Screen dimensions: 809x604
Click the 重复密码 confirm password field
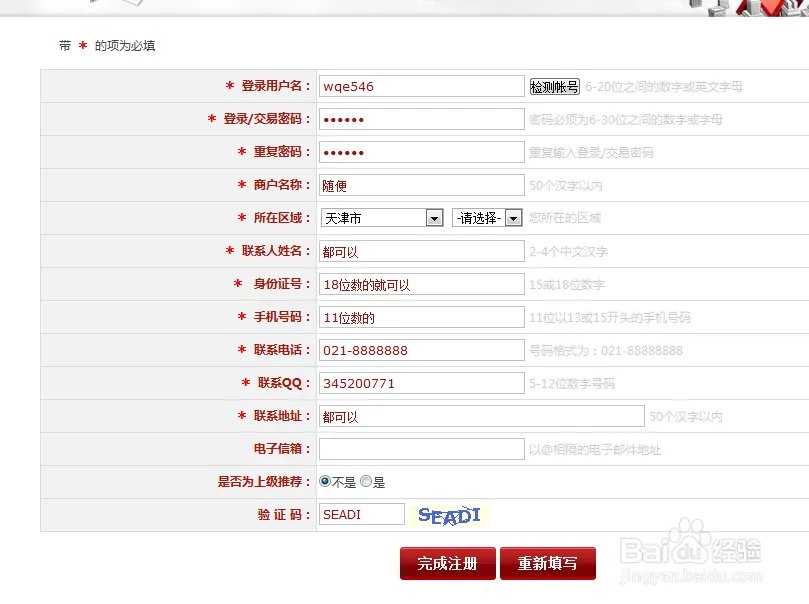click(x=420, y=152)
